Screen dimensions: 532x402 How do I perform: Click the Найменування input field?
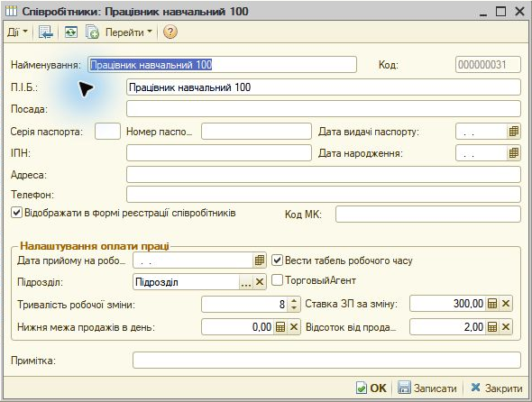(222, 65)
